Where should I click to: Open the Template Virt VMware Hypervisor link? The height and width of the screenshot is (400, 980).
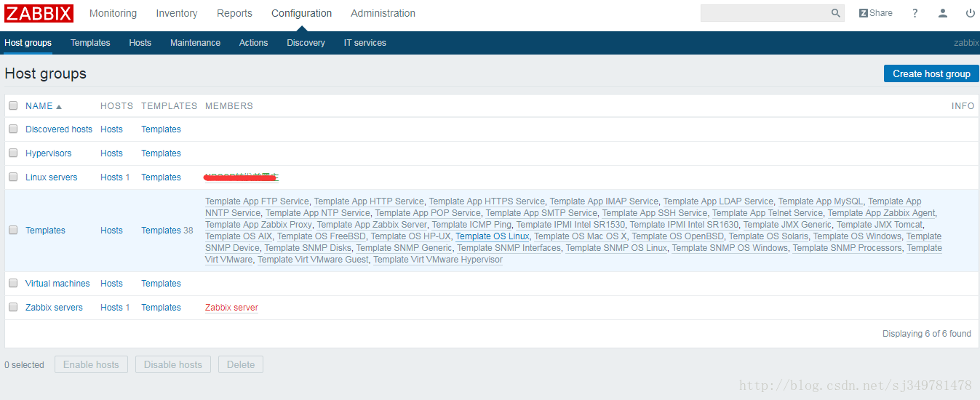438,260
